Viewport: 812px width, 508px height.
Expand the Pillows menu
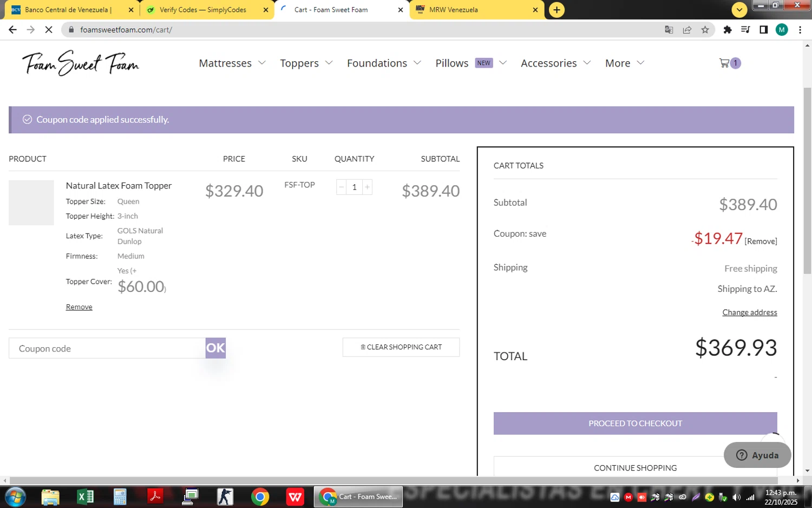pyautogui.click(x=471, y=63)
